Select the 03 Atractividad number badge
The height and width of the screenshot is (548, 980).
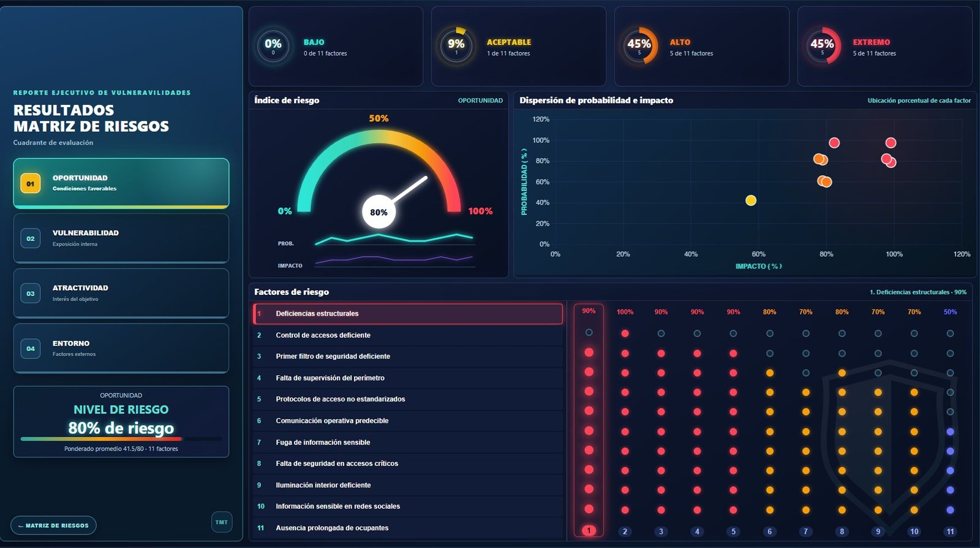pos(31,294)
